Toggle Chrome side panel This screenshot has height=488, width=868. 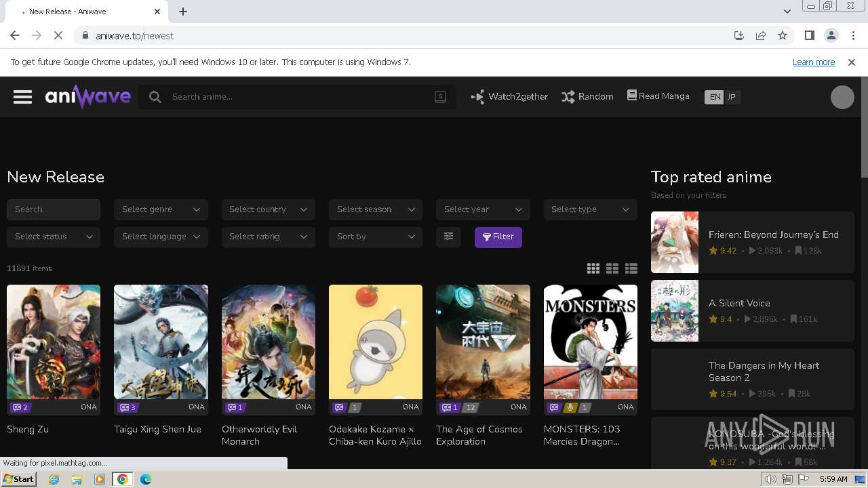click(810, 36)
